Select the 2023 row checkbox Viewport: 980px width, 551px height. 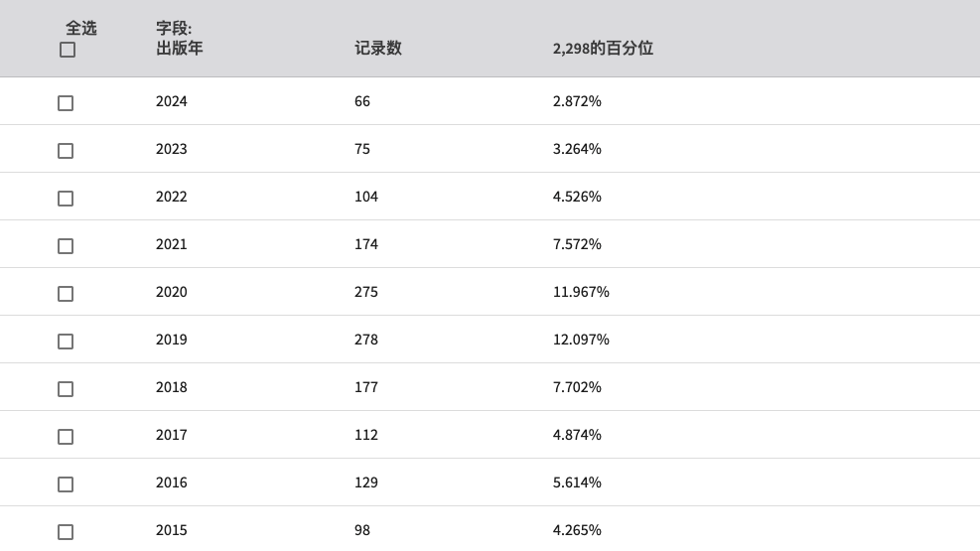66,151
